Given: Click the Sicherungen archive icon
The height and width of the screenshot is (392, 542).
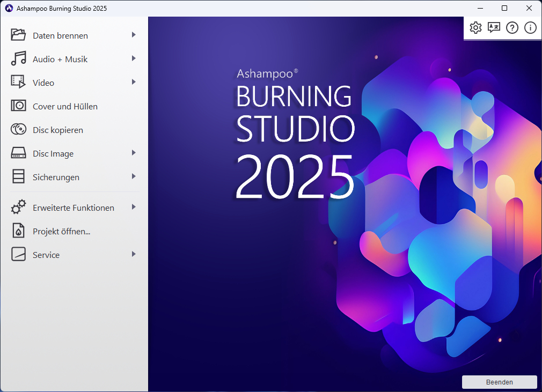Looking at the screenshot, I should (18, 176).
